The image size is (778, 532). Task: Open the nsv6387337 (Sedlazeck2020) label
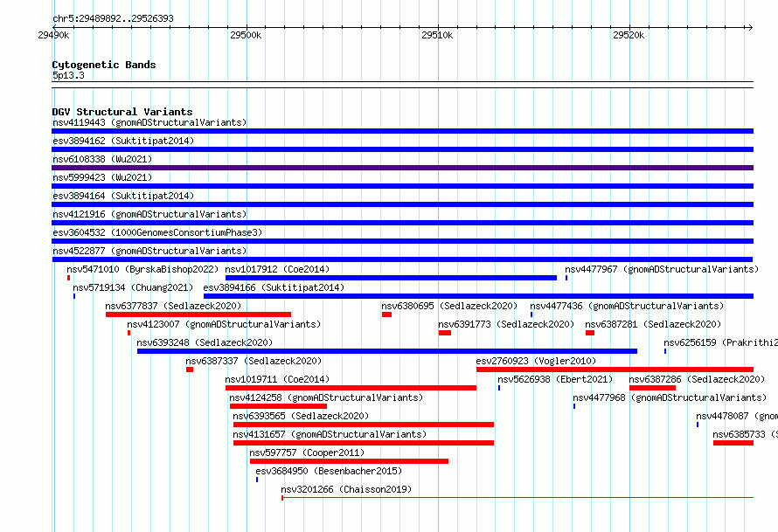click(254, 361)
